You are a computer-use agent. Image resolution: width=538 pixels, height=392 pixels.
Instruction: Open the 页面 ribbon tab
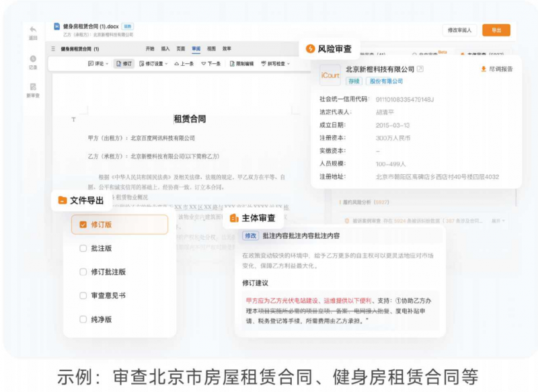(x=181, y=48)
